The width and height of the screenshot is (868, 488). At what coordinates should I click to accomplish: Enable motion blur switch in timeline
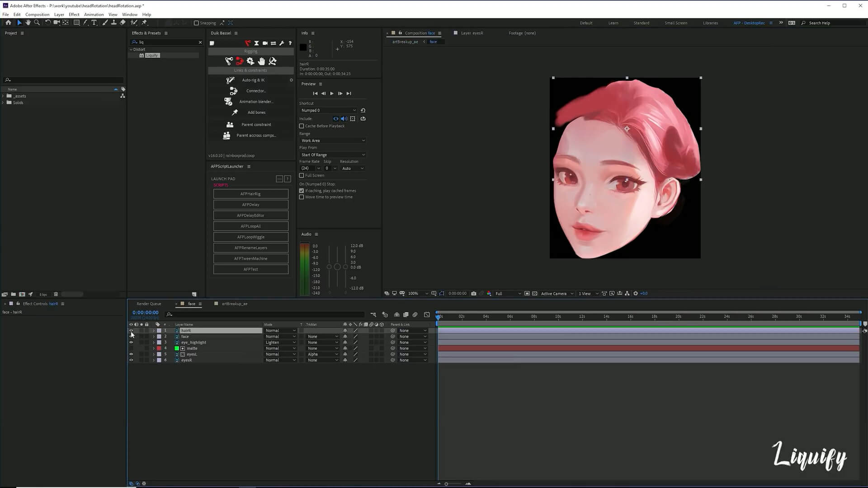[415, 314]
